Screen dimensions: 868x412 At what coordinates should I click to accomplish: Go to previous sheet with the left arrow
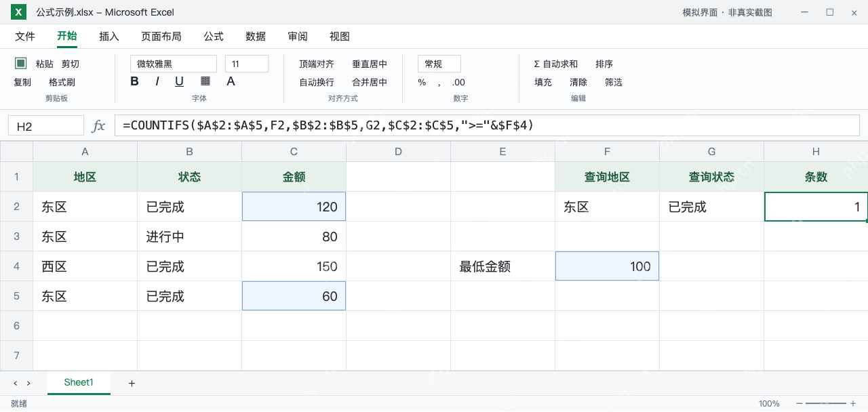[x=16, y=384]
